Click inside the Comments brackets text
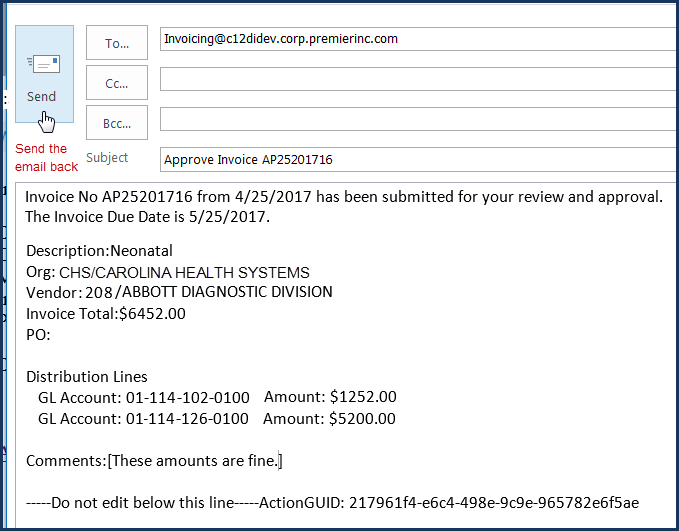This screenshot has height=531, width=679. click(x=195, y=460)
